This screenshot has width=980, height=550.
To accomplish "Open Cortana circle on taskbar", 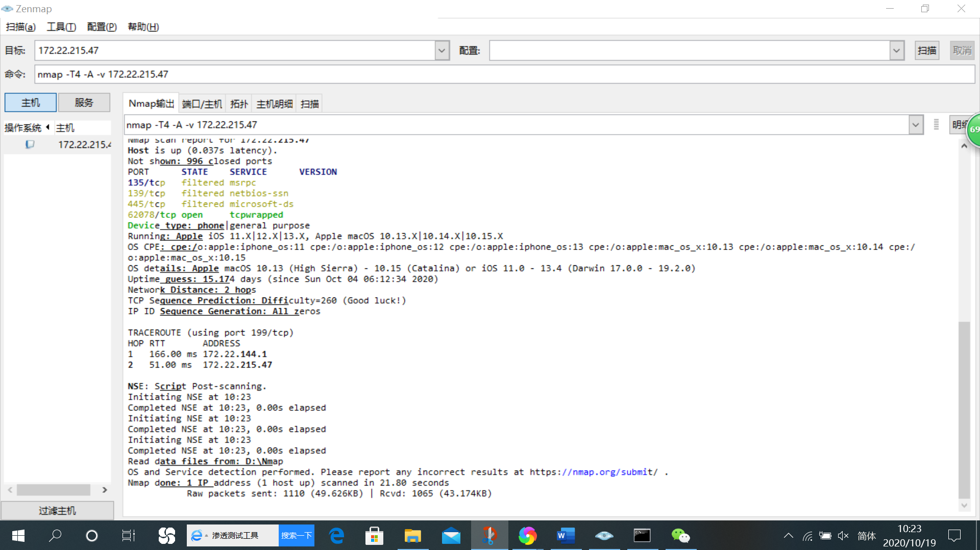I will 92,535.
